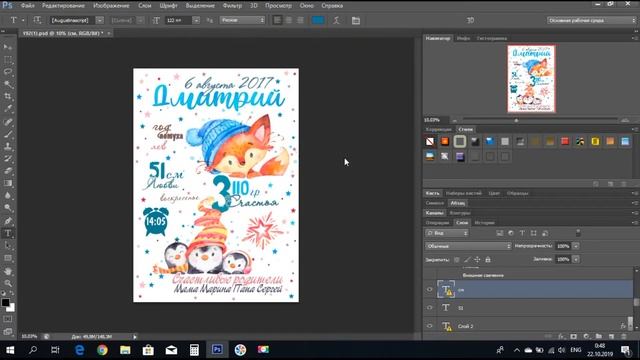Open the Файл menu
Screen dimensions: 640x360
pos(27,6)
